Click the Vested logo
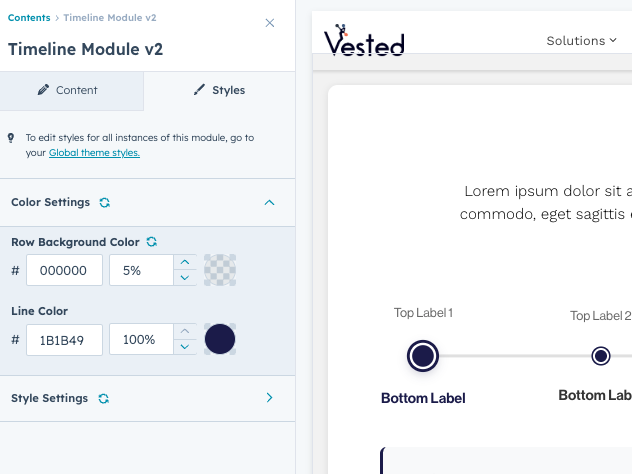Viewport: 632px width, 474px height. 364,40
